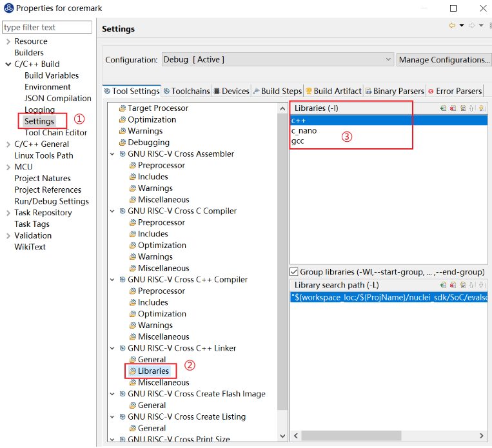Select the c_nano library entry
Image resolution: width=492 pixels, height=448 pixels.
click(304, 131)
